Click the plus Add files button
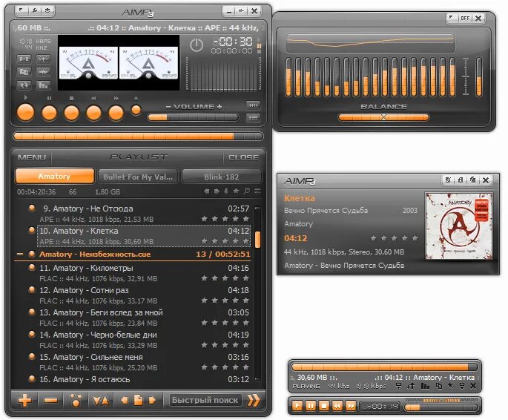 click(x=25, y=401)
